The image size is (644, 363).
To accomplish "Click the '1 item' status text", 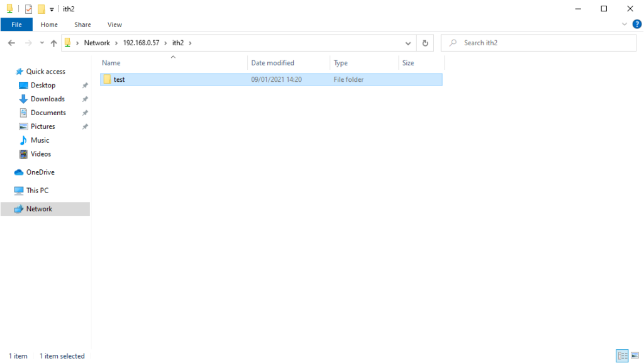I will (x=18, y=356).
